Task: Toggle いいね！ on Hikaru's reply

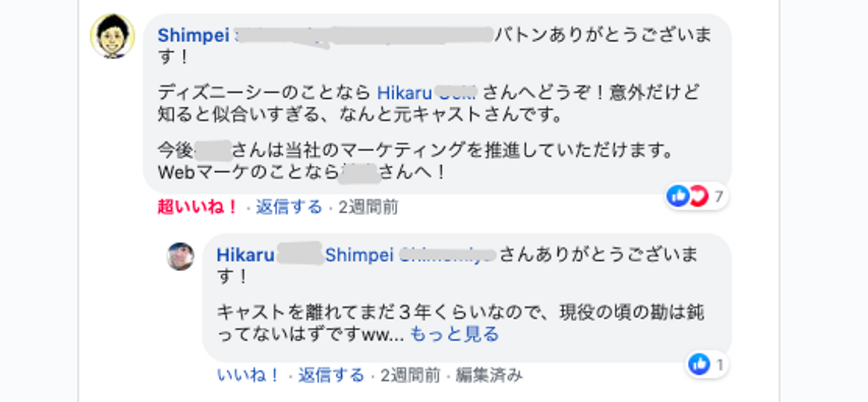Action: (x=248, y=375)
